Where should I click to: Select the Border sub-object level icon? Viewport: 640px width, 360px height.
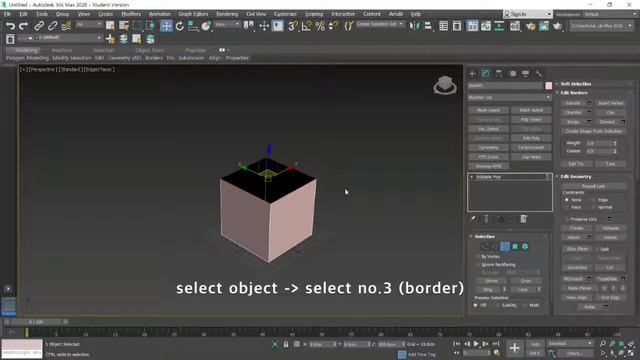[x=504, y=247]
